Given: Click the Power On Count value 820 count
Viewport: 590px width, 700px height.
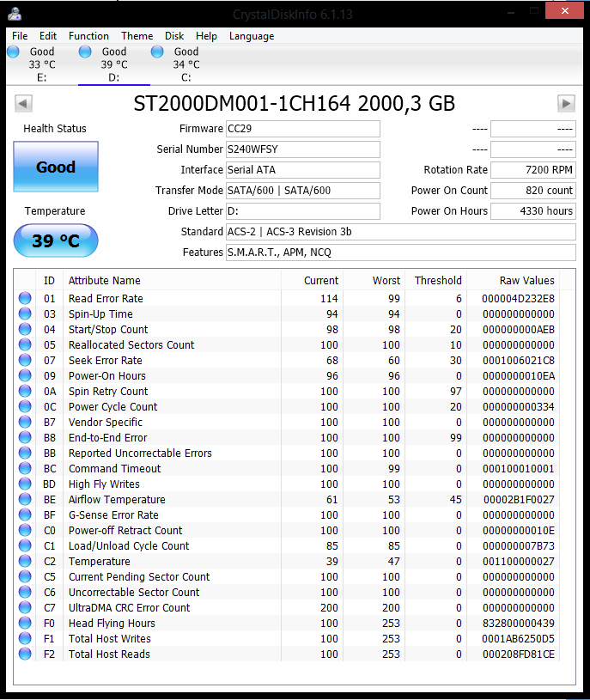Looking at the screenshot, I should pos(533,190).
